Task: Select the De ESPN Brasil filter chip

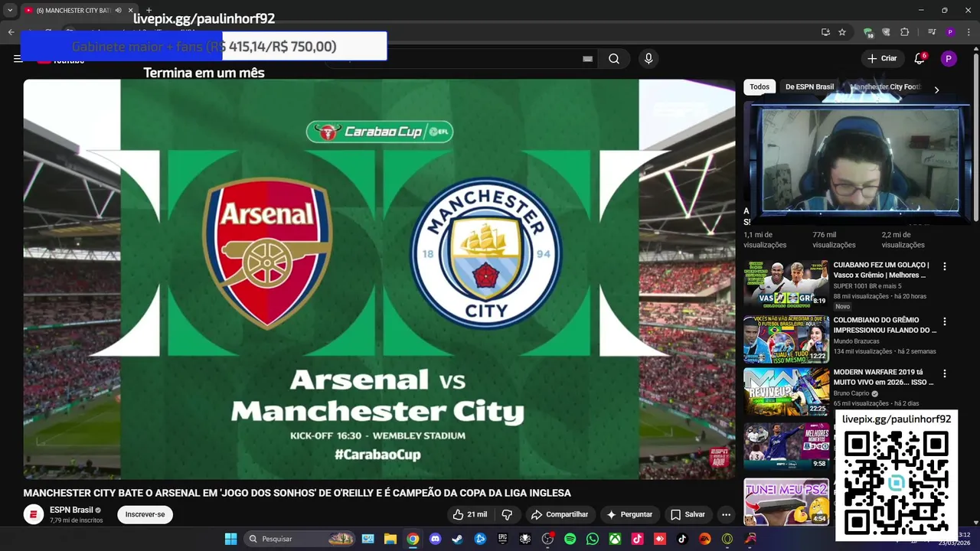Action: coord(809,87)
